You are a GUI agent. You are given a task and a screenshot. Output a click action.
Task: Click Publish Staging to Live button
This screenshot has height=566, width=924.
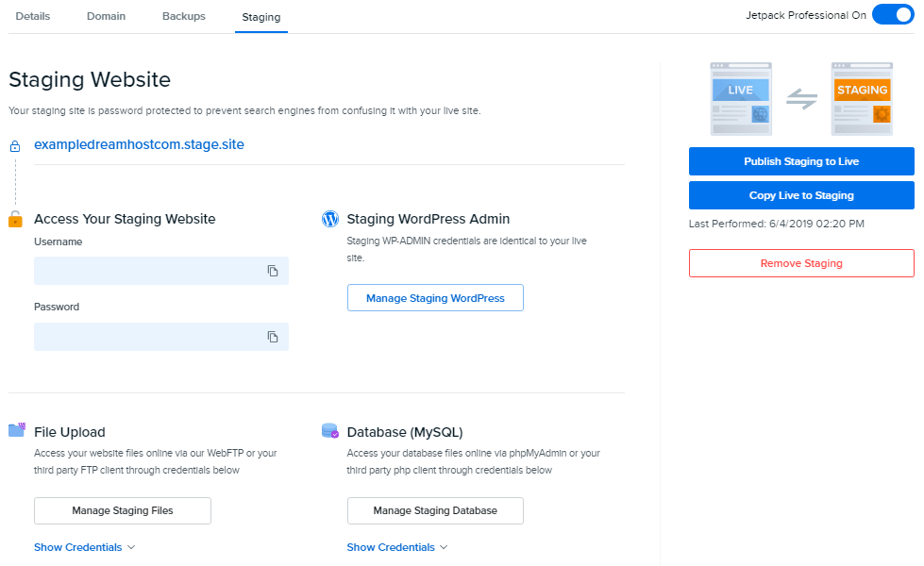point(801,161)
